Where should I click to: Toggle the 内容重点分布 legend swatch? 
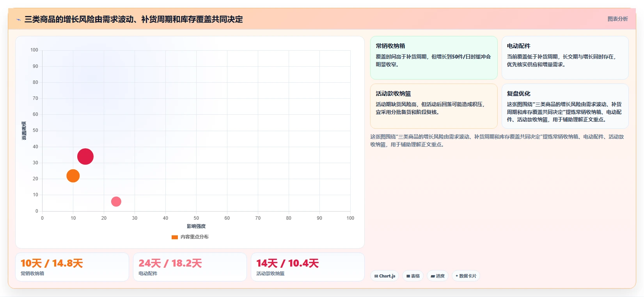(x=175, y=237)
